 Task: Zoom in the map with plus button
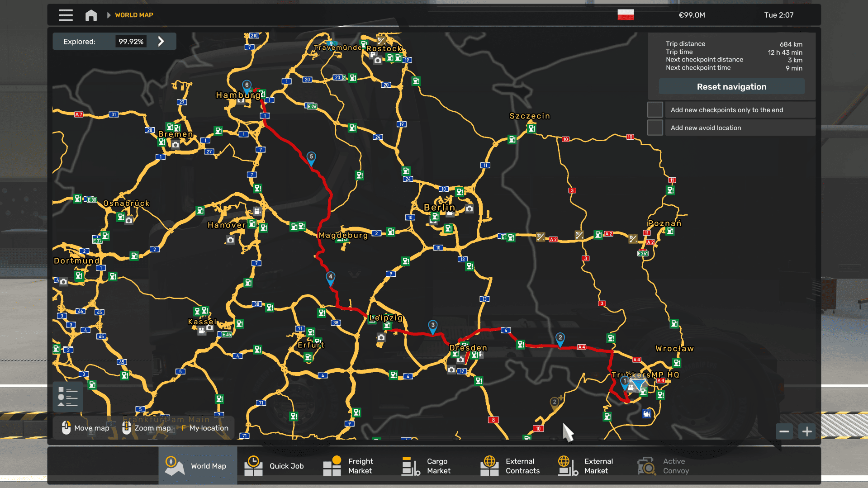(807, 431)
